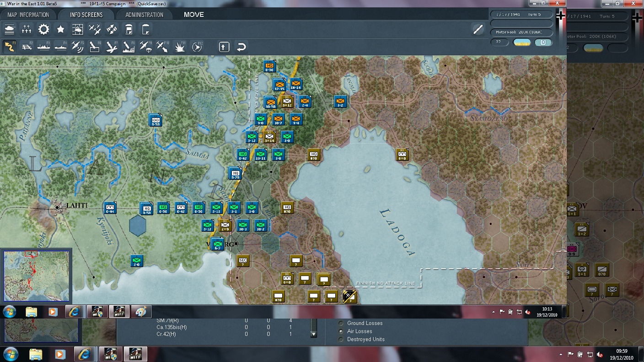
Task: Click the undo move curved arrow
Action: tap(241, 47)
